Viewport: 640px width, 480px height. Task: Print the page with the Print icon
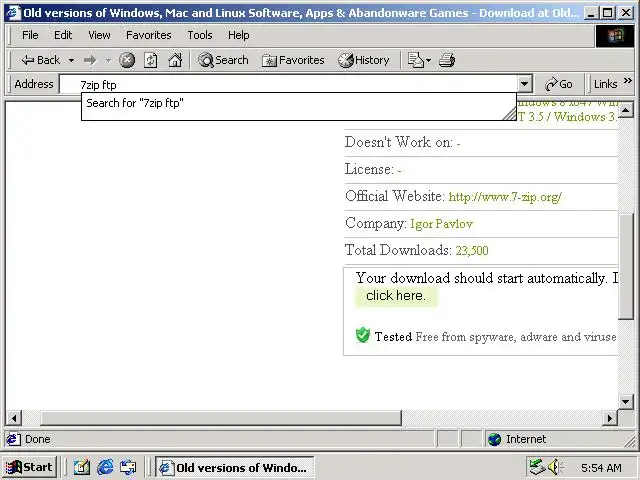point(447,60)
